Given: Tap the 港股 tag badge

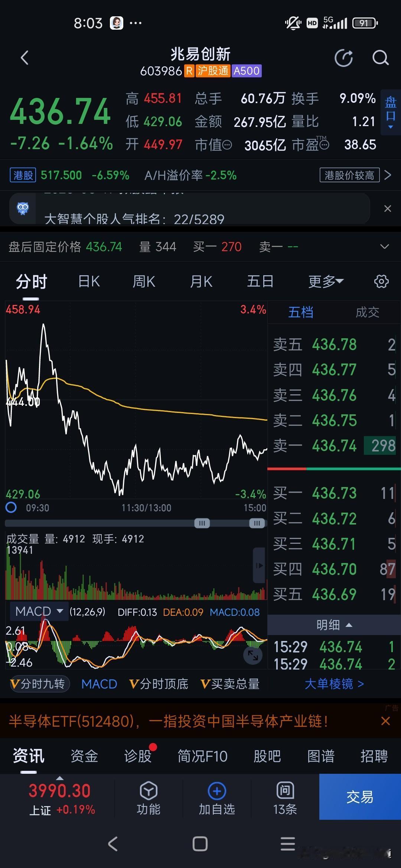Looking at the screenshot, I should pyautogui.click(x=23, y=175).
